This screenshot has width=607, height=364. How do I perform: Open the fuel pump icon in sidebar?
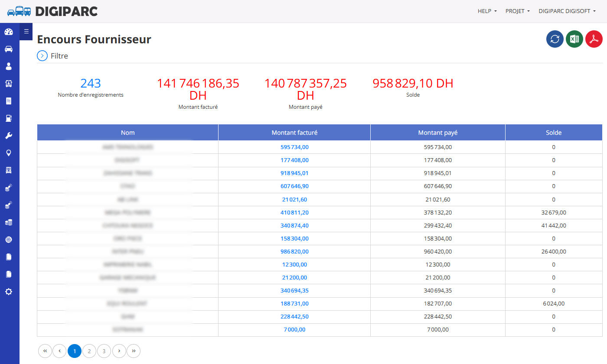click(9, 118)
